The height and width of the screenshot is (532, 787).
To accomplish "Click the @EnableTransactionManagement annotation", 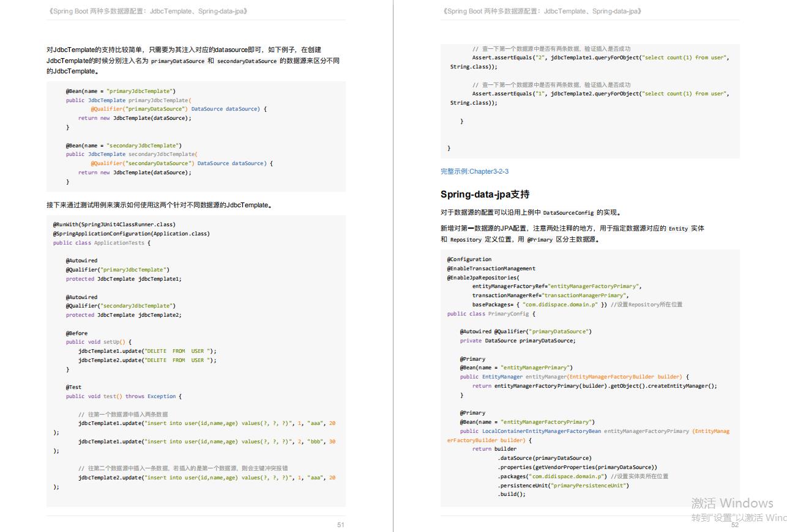I will click(x=491, y=268).
